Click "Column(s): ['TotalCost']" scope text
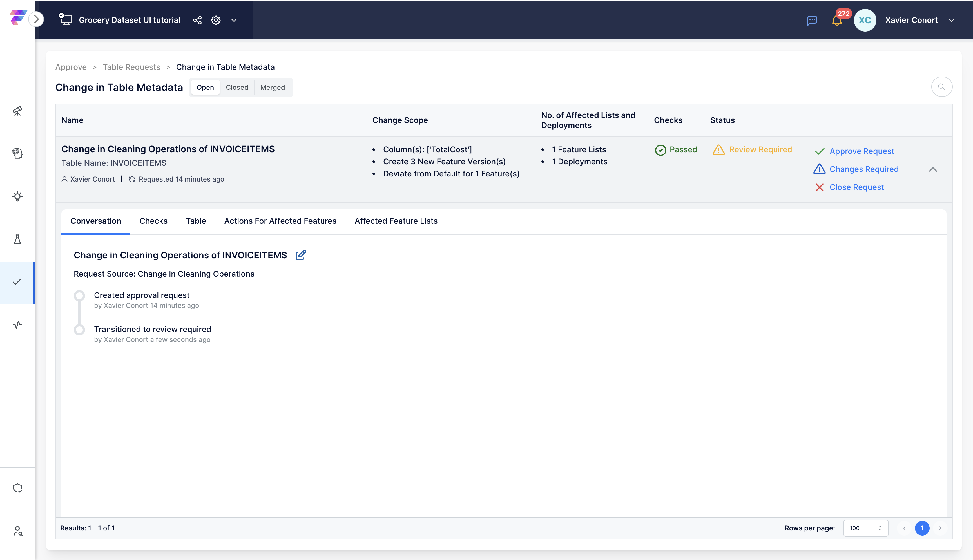Image resolution: width=973 pixels, height=560 pixels. pos(427,150)
